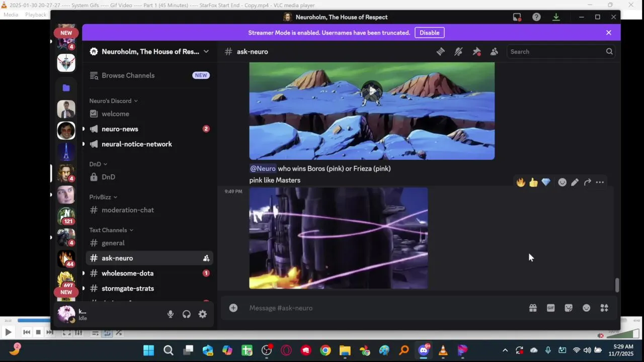The width and height of the screenshot is (644, 362).
Task: Expand threads arrow beside wholesome-dota
Action: tap(84, 273)
